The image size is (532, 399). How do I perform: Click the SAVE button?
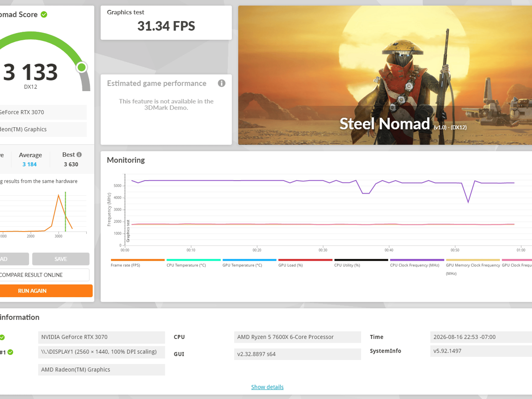[61, 259]
